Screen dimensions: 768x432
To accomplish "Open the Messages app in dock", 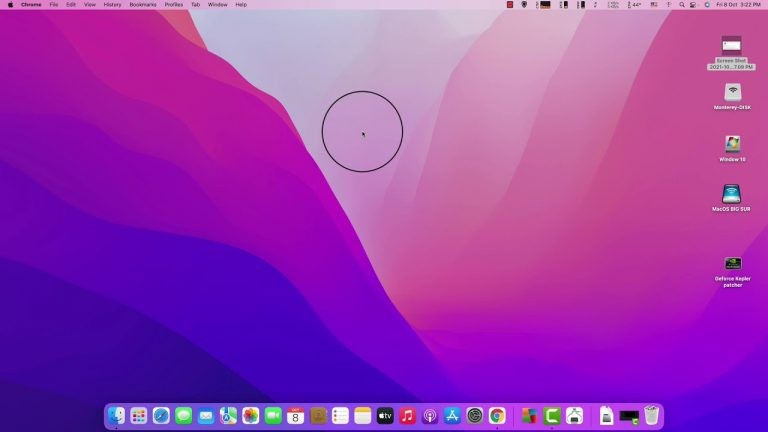I will tap(184, 416).
